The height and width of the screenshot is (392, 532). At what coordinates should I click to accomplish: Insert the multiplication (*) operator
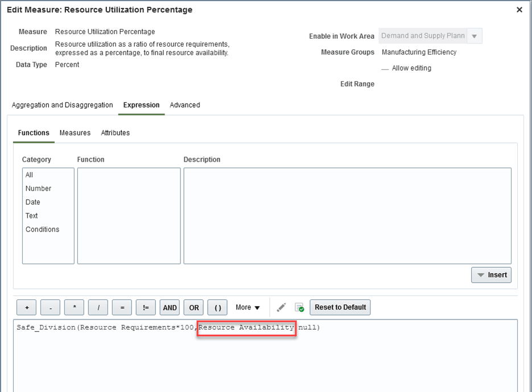[74, 307]
